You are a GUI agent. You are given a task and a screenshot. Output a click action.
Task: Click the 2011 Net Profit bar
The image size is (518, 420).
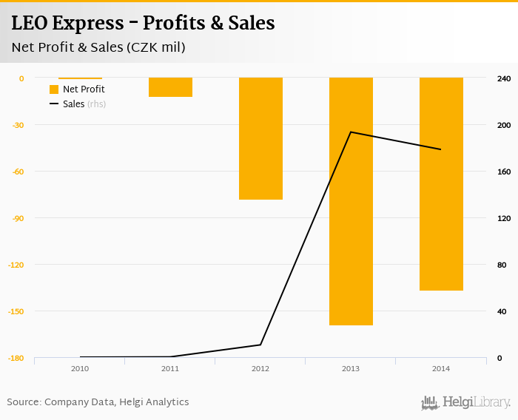tap(170, 87)
